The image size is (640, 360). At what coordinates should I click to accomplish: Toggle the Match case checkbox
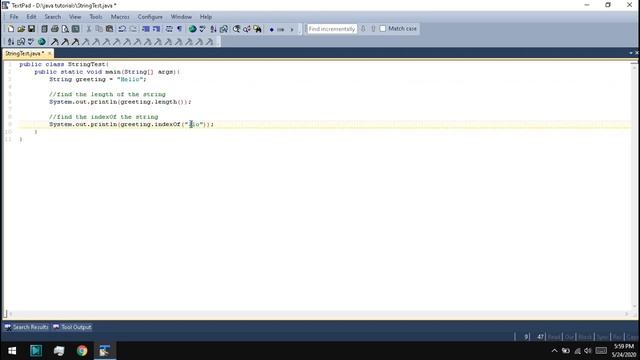click(382, 29)
